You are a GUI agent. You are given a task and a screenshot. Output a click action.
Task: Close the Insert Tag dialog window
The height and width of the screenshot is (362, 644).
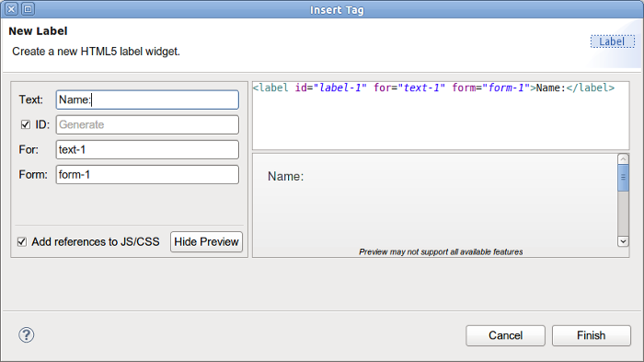tap(11, 9)
